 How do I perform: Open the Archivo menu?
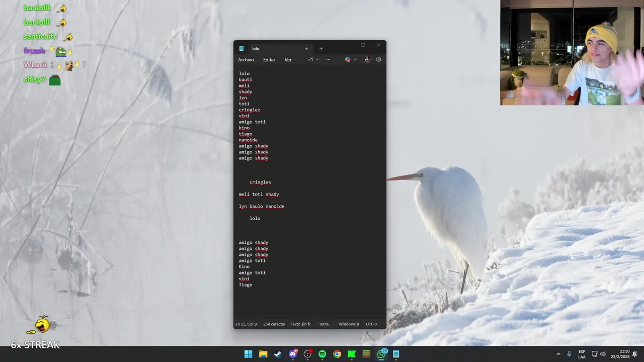pyautogui.click(x=246, y=59)
